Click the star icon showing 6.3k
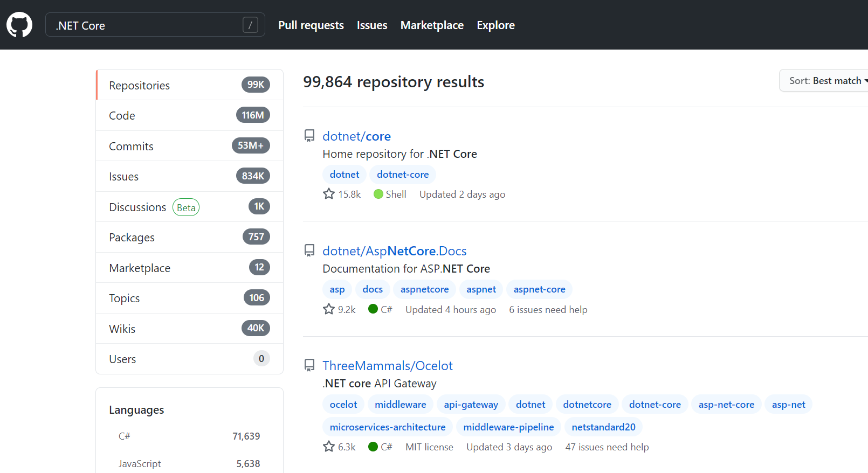Viewport: 868px width, 473px height. pos(329,447)
